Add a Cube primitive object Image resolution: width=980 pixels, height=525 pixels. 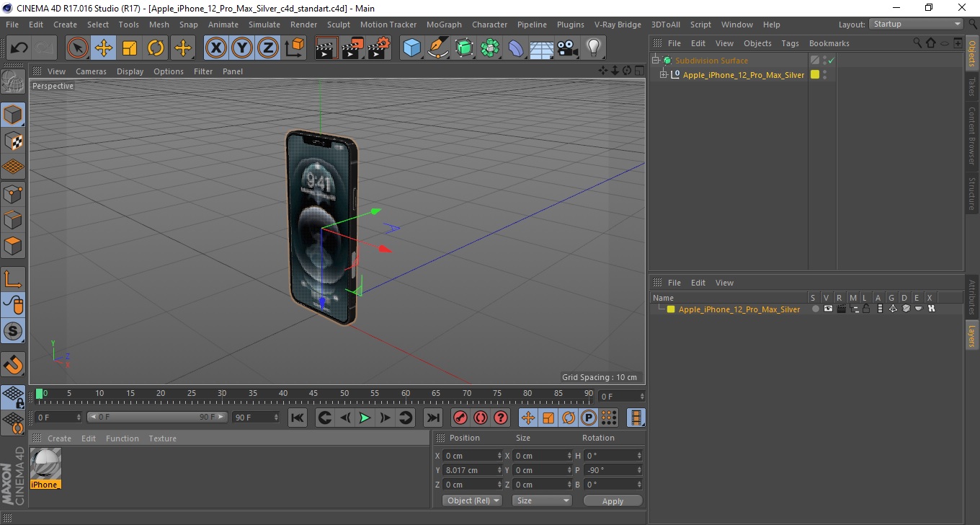point(412,48)
